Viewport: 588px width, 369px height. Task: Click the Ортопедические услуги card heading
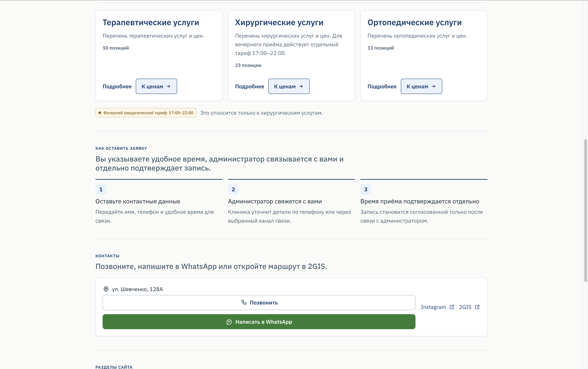click(x=415, y=22)
